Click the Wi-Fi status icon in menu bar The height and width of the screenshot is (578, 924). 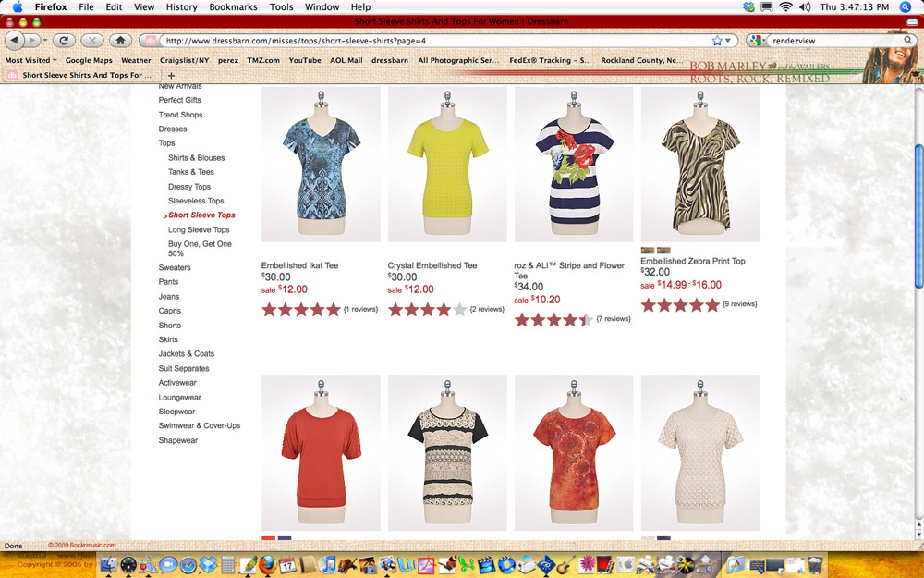(784, 7)
